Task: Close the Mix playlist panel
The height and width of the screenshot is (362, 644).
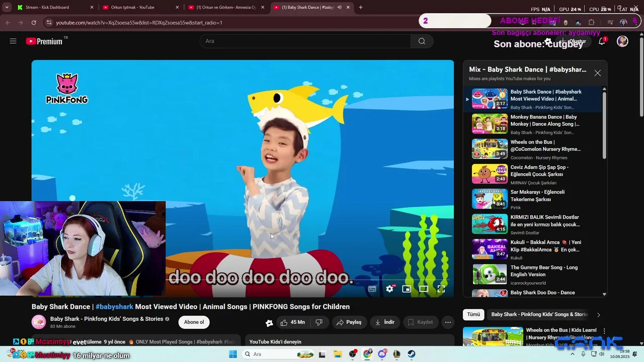Action: (x=597, y=73)
